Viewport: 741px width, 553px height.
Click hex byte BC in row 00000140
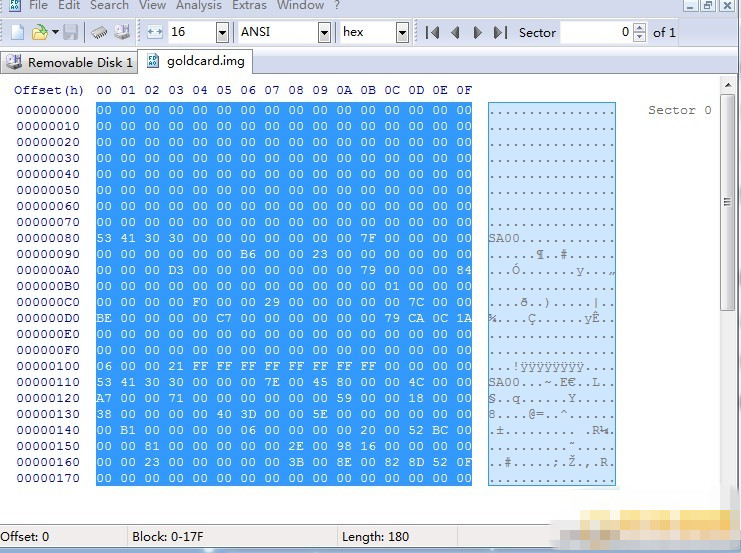[x=440, y=430]
